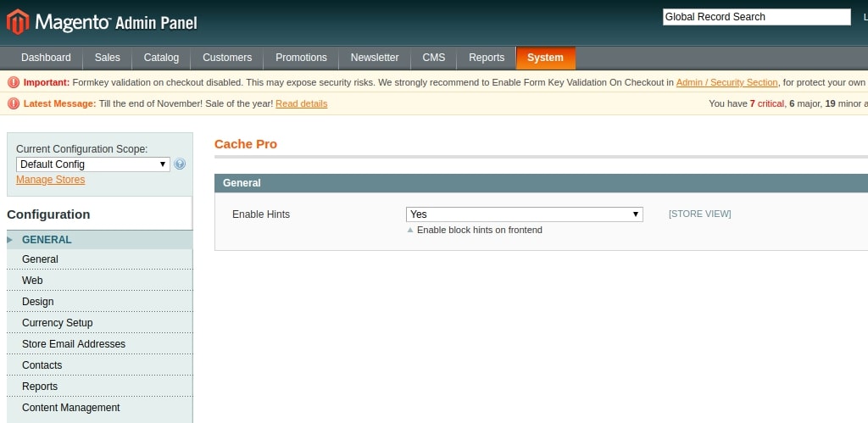
Task: Click the 'Enable block hints on frontend' note
Action: [x=480, y=230]
